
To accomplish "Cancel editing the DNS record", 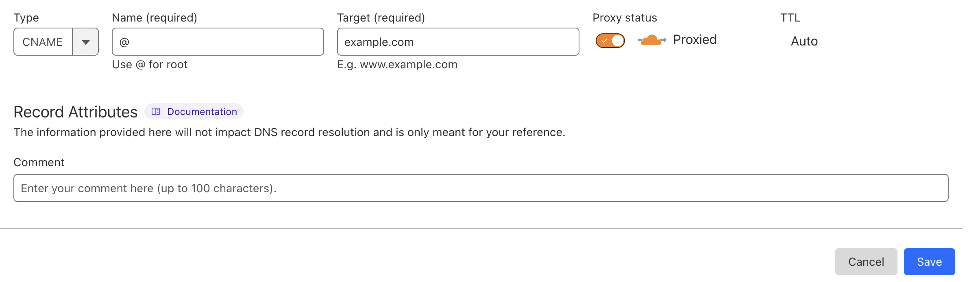I will point(866,261).
